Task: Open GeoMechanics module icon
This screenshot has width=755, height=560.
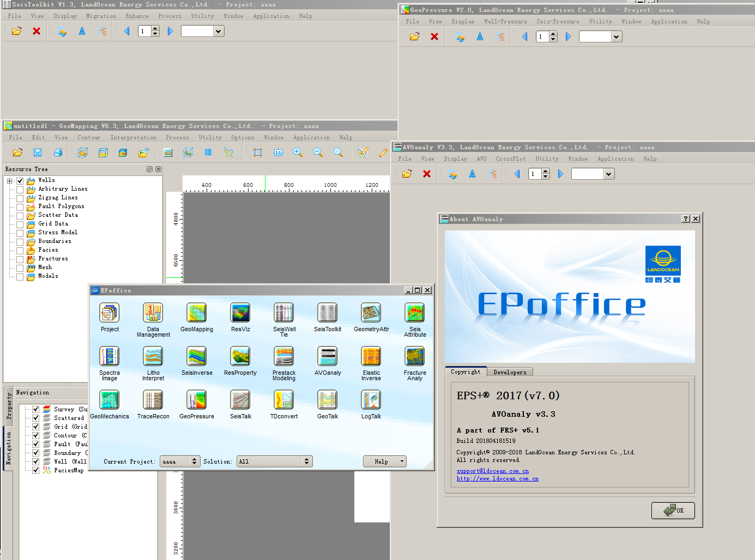Action: (110, 400)
